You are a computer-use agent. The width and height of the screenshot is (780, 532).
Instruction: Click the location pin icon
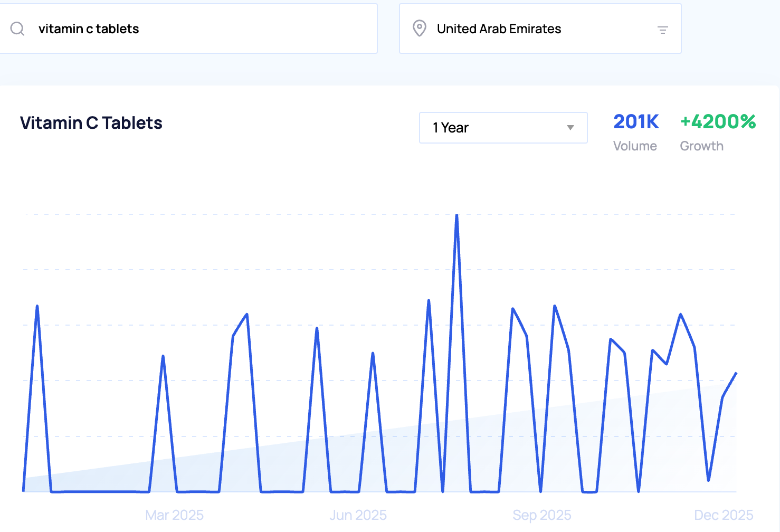pyautogui.click(x=420, y=28)
